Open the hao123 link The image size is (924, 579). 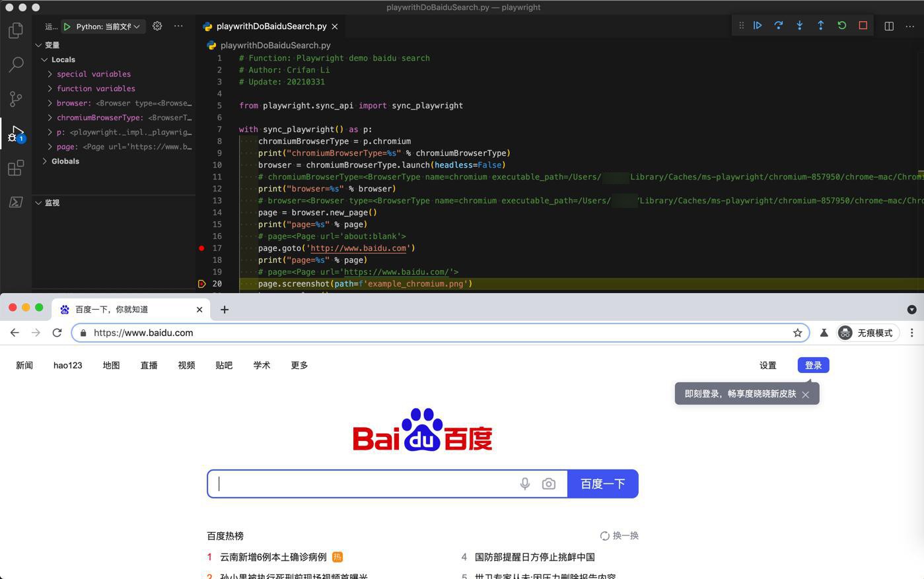click(68, 365)
